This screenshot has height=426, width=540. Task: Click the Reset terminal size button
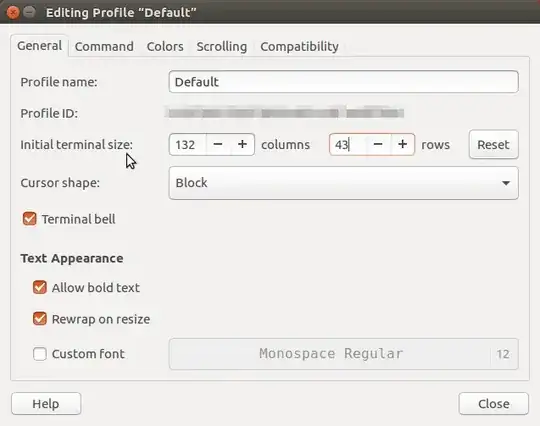[494, 145]
